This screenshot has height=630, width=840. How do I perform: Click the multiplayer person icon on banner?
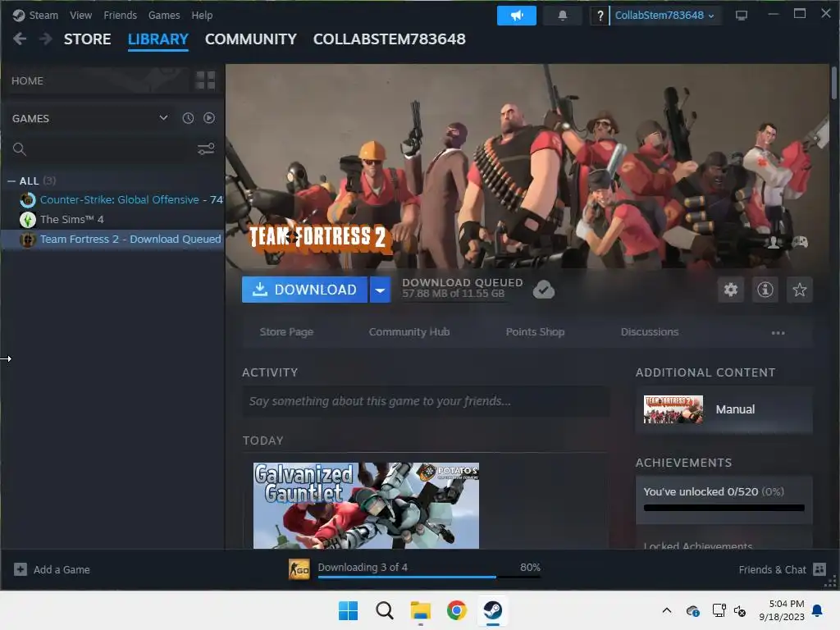pos(774,242)
